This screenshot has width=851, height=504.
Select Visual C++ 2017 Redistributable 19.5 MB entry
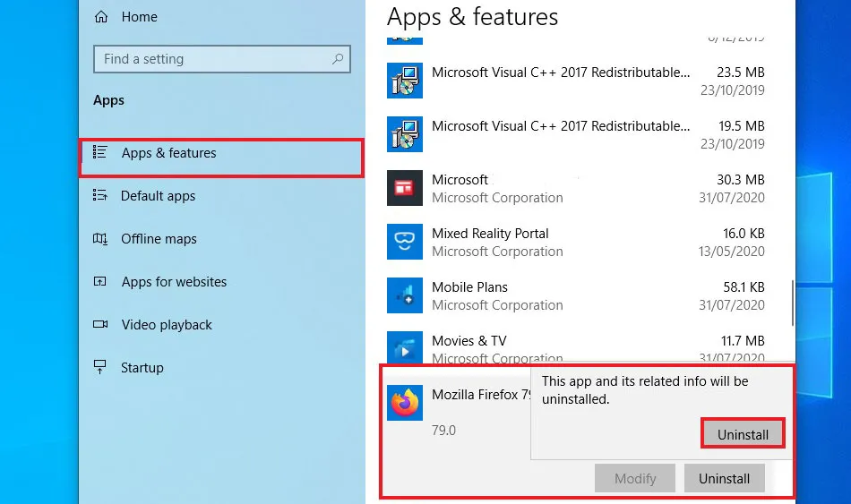pos(576,134)
